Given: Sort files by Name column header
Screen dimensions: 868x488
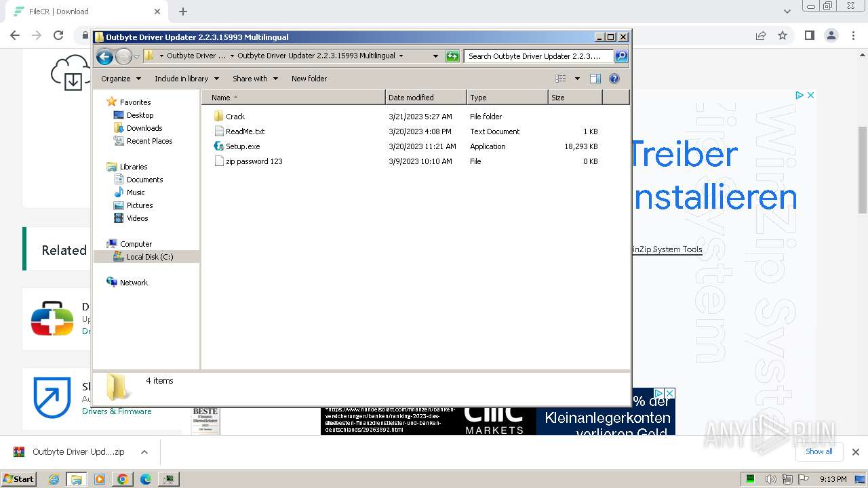Looking at the screenshot, I should pyautogui.click(x=293, y=98).
